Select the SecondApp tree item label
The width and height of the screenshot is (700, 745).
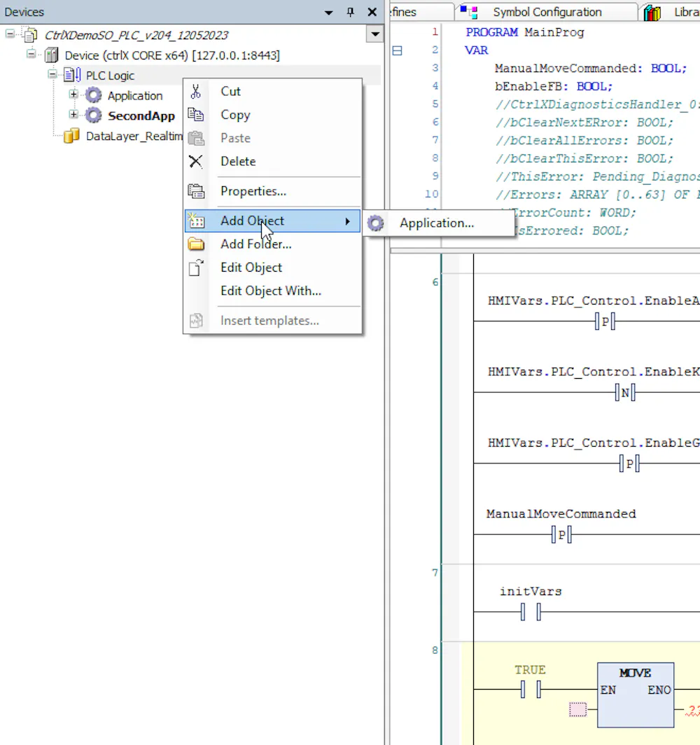click(141, 116)
